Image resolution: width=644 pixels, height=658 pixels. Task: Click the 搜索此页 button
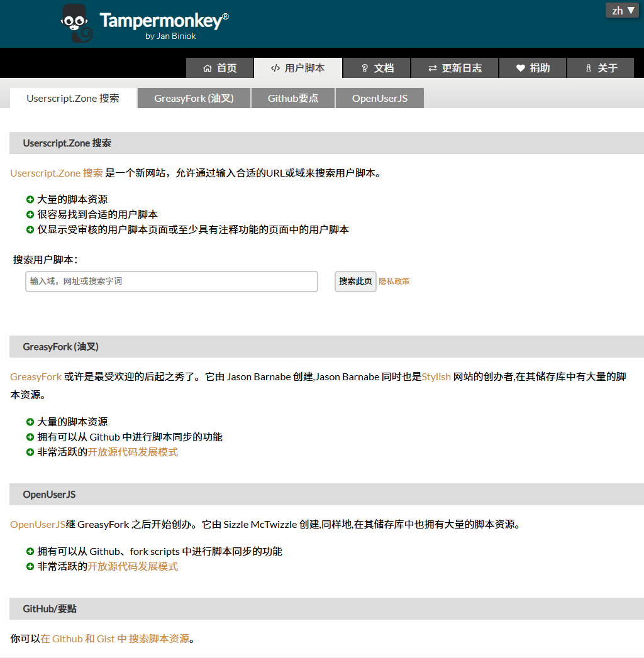point(355,282)
